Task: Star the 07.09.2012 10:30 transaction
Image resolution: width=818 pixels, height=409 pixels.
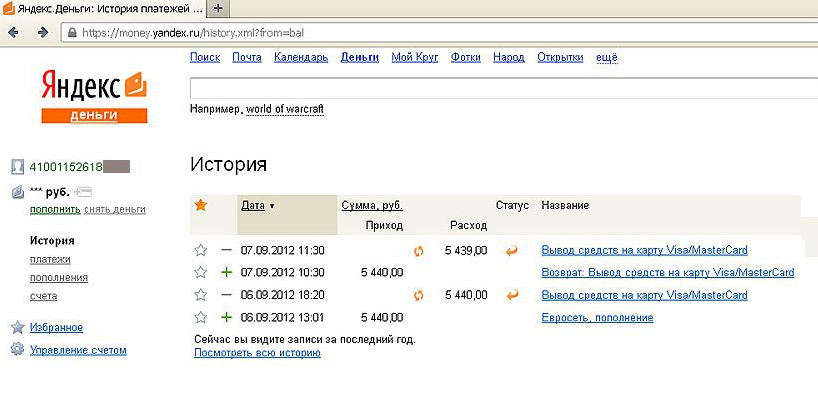Action: pyautogui.click(x=200, y=272)
